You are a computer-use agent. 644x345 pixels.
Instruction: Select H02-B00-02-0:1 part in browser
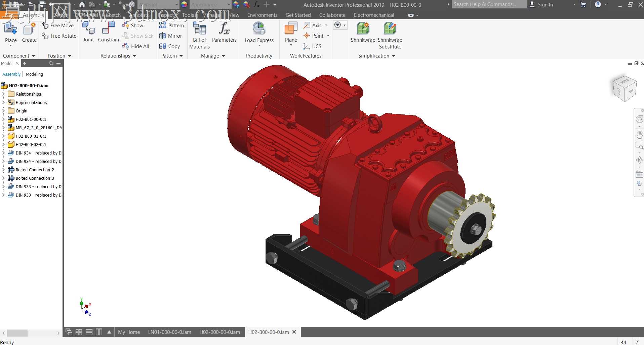click(31, 144)
